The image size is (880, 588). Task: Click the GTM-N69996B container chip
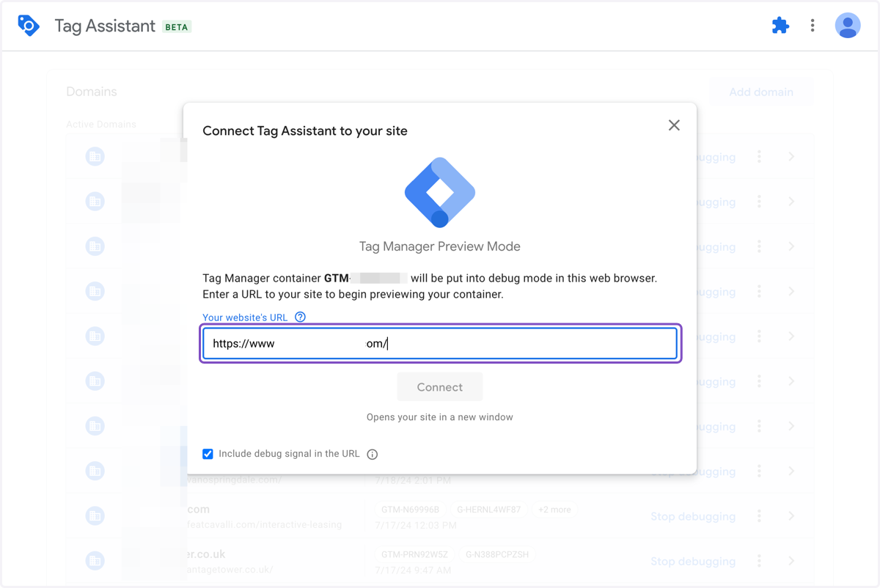[411, 510]
